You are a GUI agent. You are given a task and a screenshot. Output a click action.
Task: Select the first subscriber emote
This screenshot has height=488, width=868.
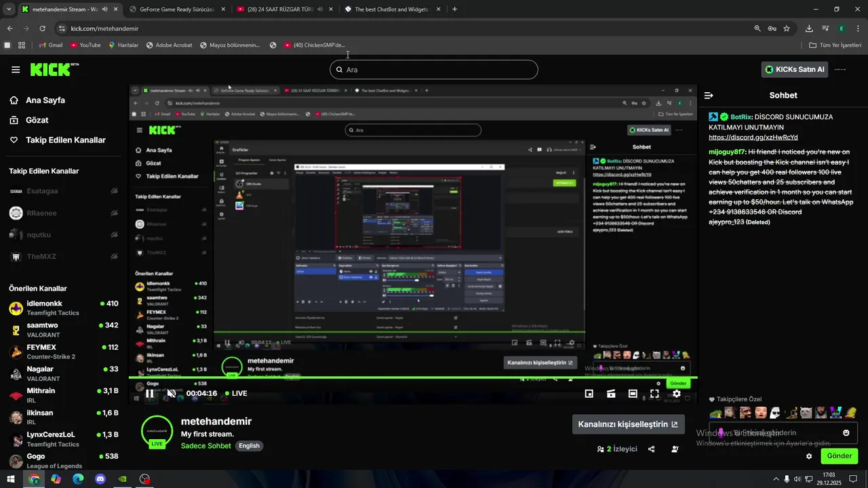click(x=715, y=413)
